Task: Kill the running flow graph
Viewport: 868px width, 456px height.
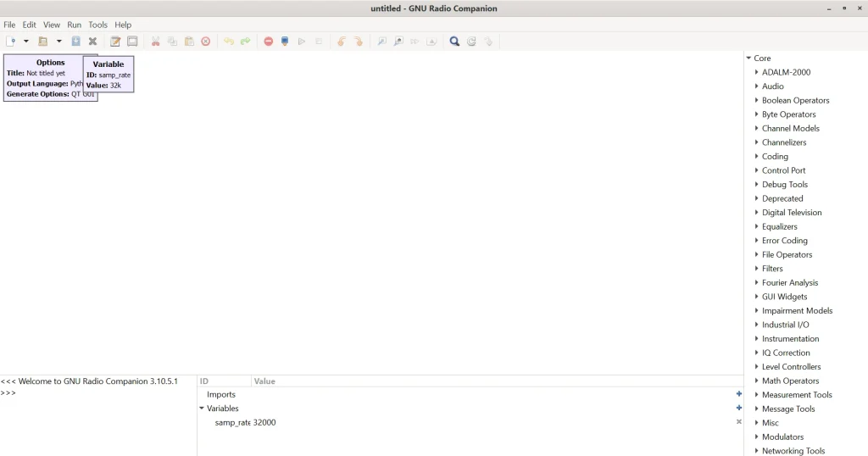Action: tap(319, 42)
